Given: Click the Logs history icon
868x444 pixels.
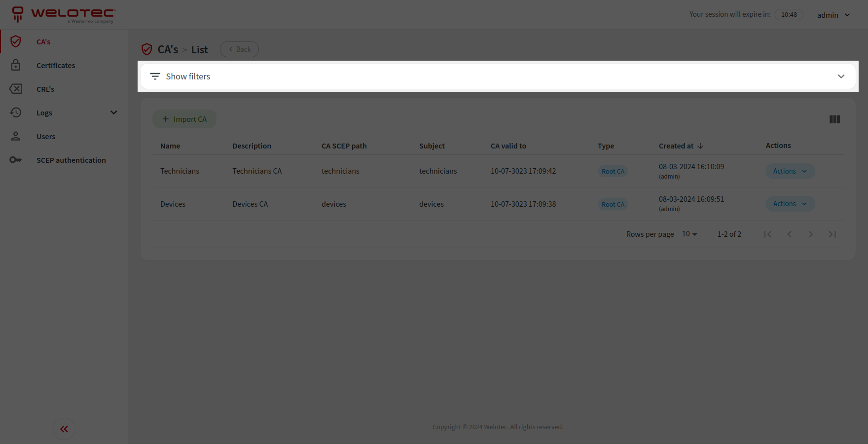Looking at the screenshot, I should click(16, 112).
